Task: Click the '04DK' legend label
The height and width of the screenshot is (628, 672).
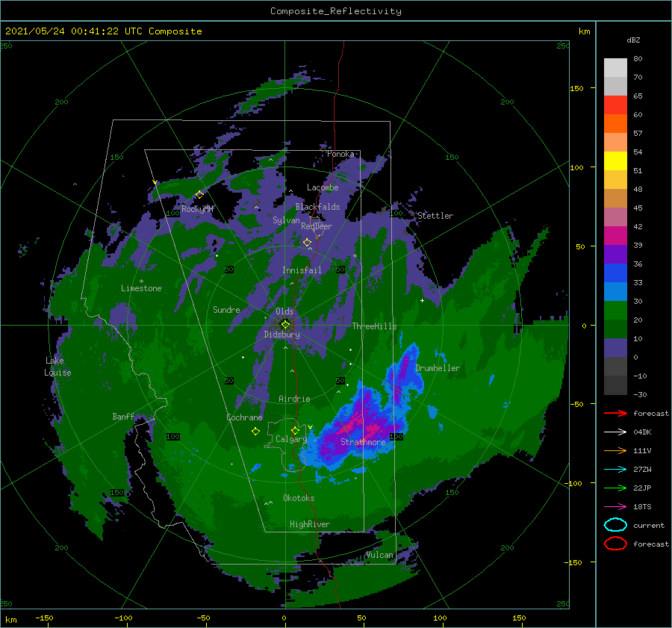Action: [x=642, y=432]
